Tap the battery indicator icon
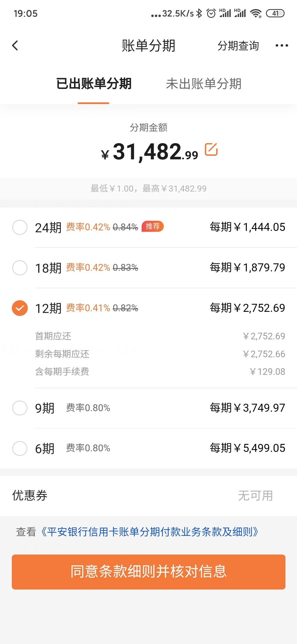 coord(275,13)
